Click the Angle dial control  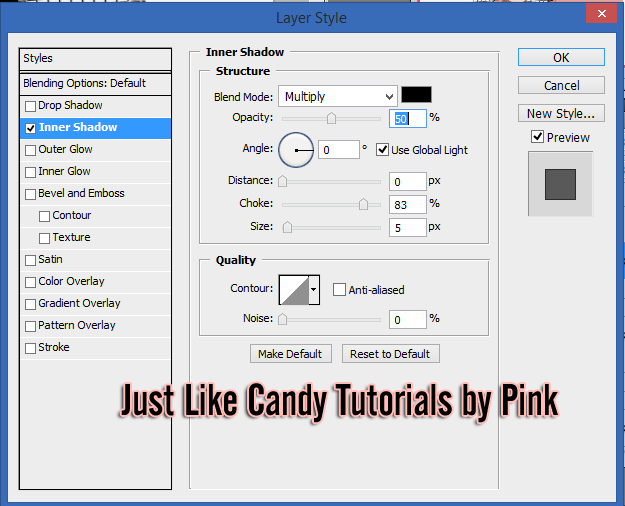pyautogui.click(x=296, y=150)
